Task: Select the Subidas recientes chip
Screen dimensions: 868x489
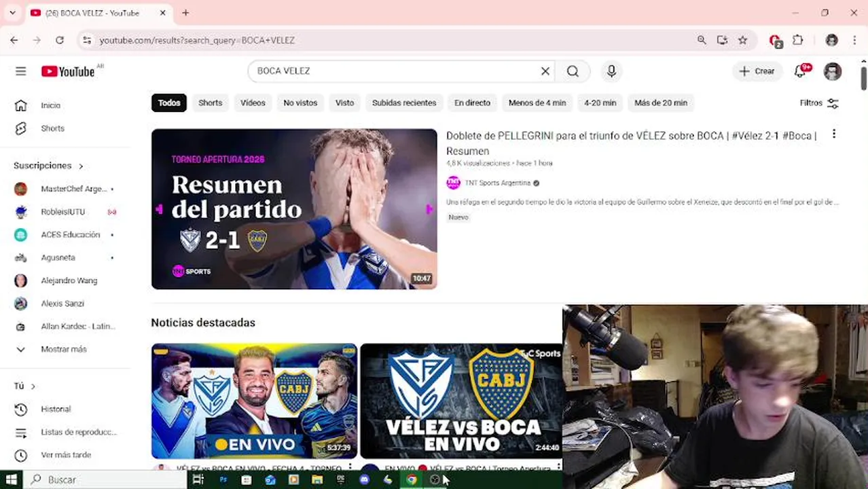Action: coord(404,103)
